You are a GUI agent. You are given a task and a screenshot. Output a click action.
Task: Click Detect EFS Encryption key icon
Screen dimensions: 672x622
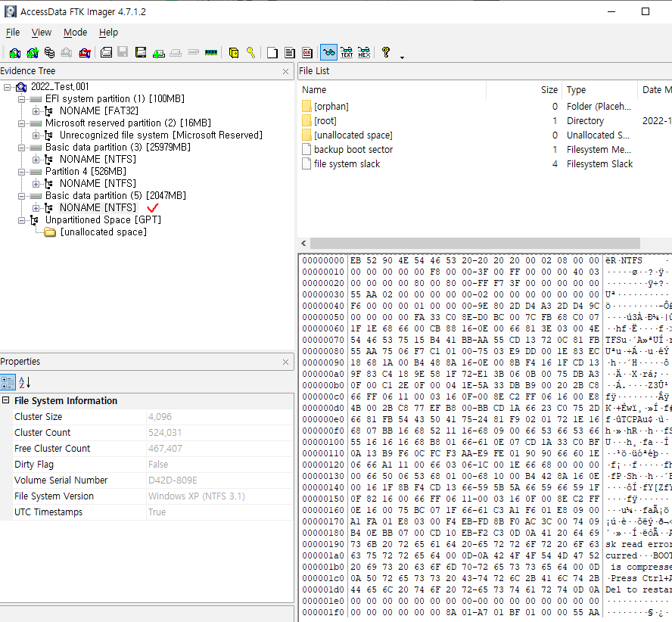pyautogui.click(x=250, y=52)
